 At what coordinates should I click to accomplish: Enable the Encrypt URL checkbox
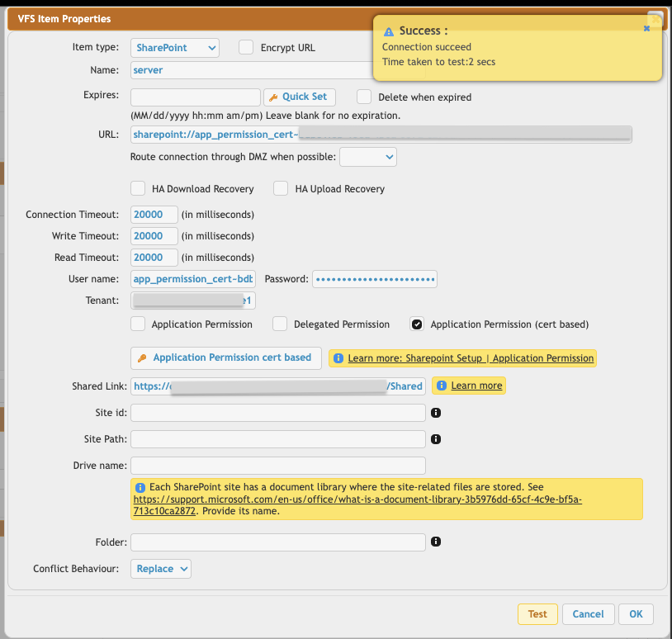coord(246,47)
